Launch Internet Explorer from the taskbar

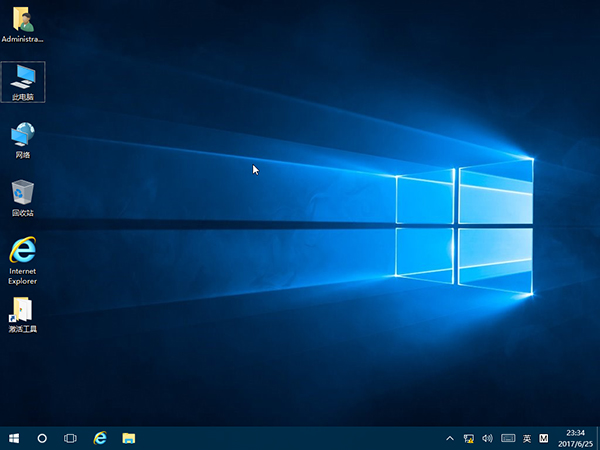(x=100, y=438)
